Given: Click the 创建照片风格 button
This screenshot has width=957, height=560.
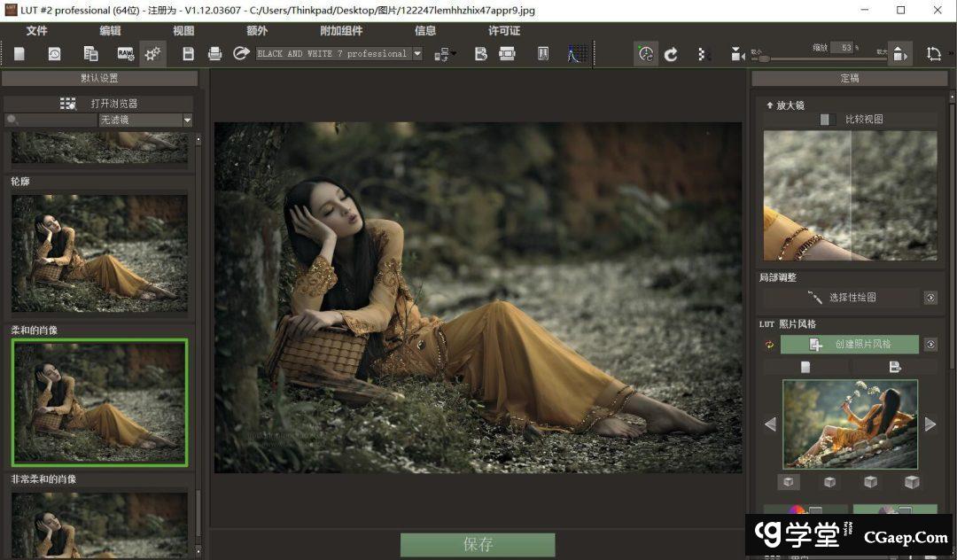Looking at the screenshot, I should click(x=850, y=345).
